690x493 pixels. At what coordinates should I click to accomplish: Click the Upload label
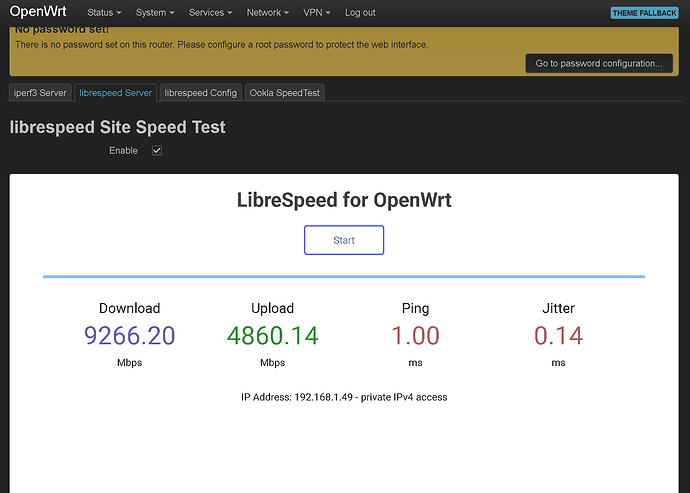[272, 308]
